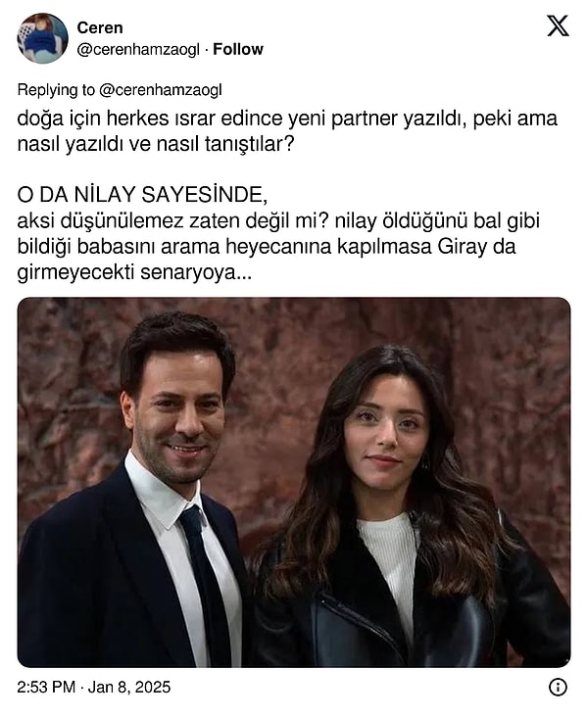This screenshot has width=588, height=717.
Task: Select the paragraph starting 'doğa için herkes'
Action: pos(287,131)
